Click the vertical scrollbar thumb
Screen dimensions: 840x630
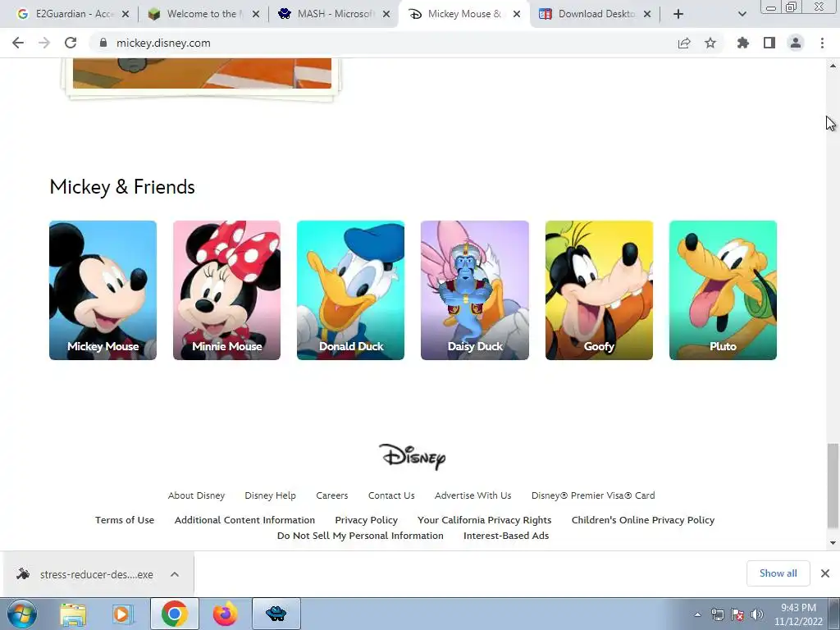click(833, 486)
